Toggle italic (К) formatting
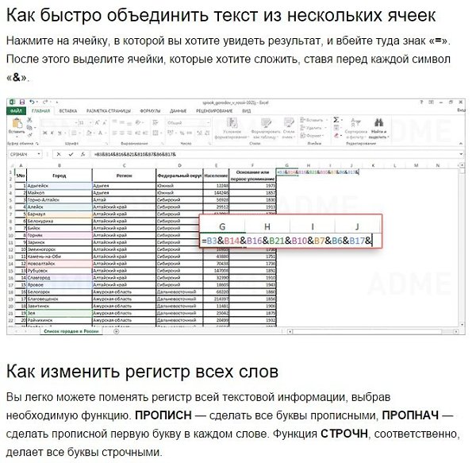 coord(52,133)
